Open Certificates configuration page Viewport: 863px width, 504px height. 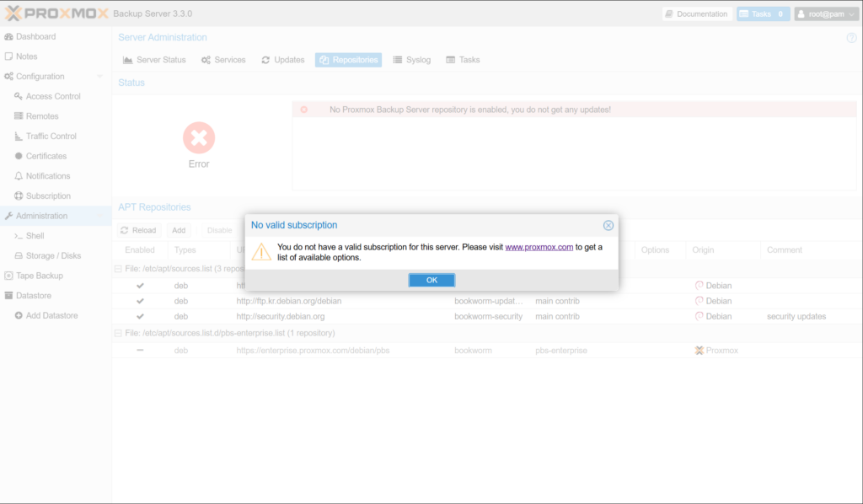tap(46, 156)
